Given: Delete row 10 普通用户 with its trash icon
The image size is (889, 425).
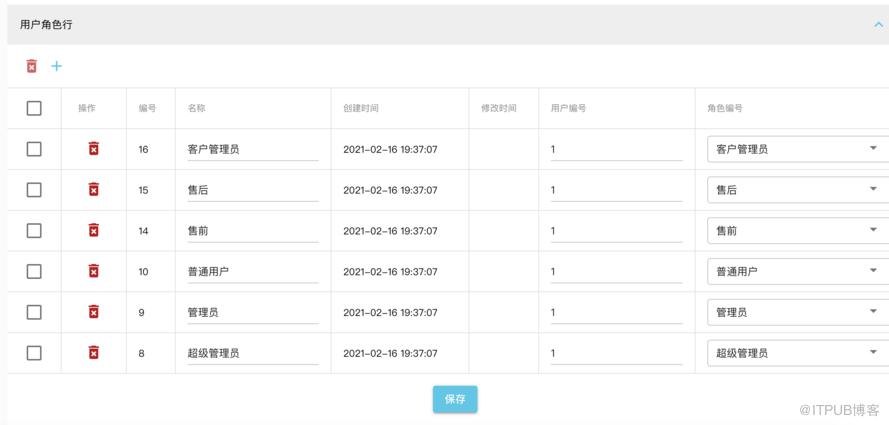Looking at the screenshot, I should pos(94,271).
